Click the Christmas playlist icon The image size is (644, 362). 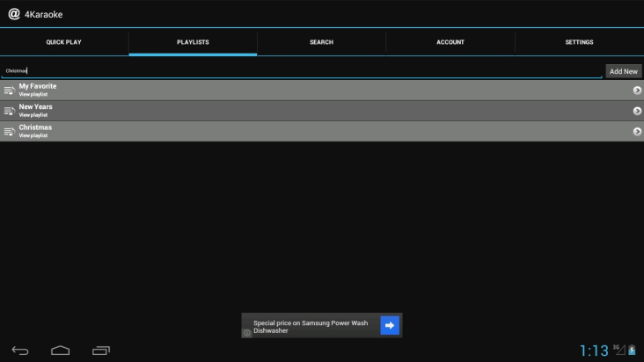[10, 131]
